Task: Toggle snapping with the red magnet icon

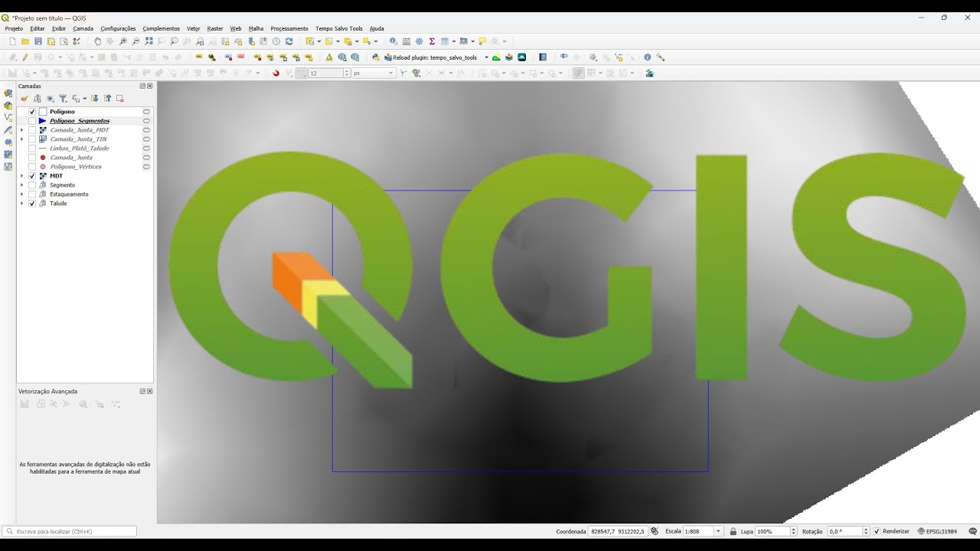Action: click(x=276, y=73)
